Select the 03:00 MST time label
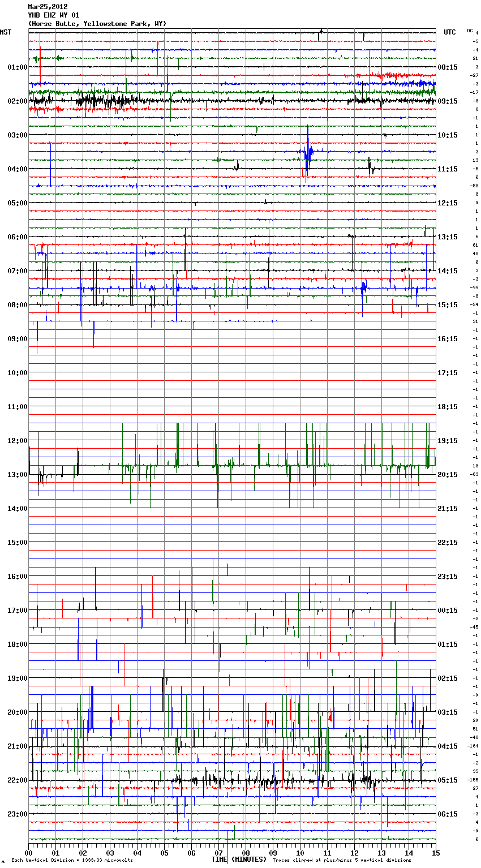Screen dimensions: 481x868 point(17,135)
